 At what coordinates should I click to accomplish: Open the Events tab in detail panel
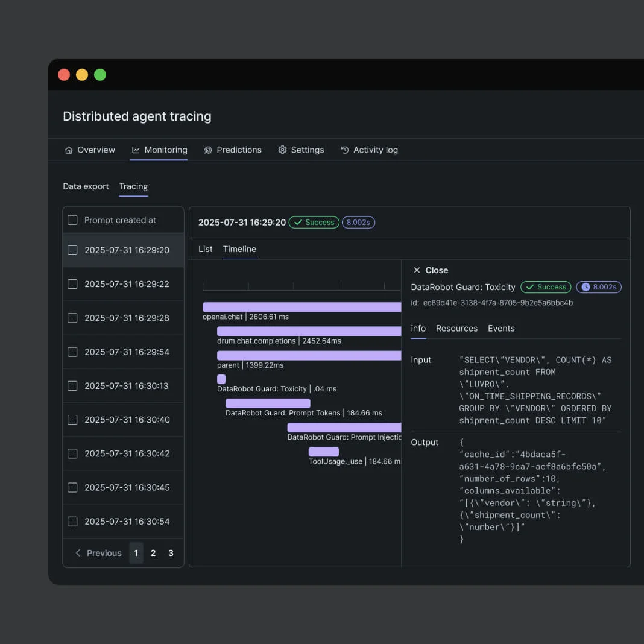coord(501,328)
